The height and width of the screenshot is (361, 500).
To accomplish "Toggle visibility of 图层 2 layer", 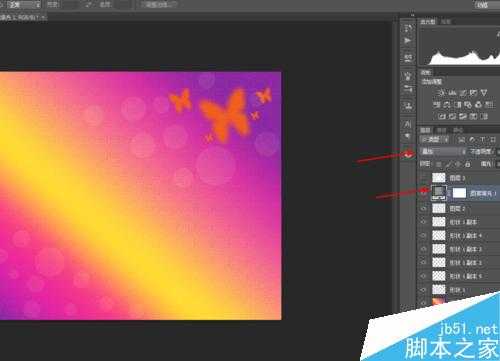I will pos(424,209).
